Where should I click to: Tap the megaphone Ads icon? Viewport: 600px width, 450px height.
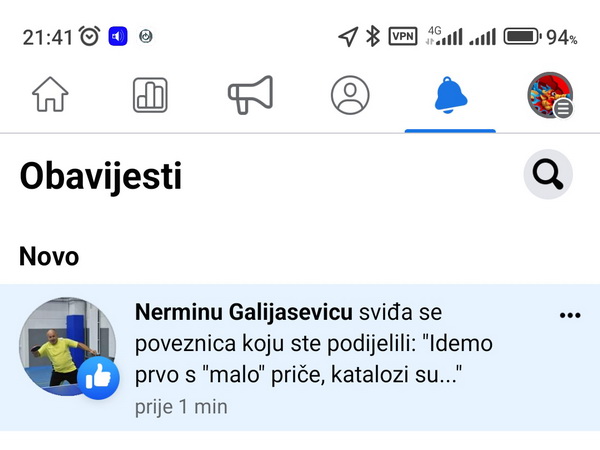tap(250, 96)
